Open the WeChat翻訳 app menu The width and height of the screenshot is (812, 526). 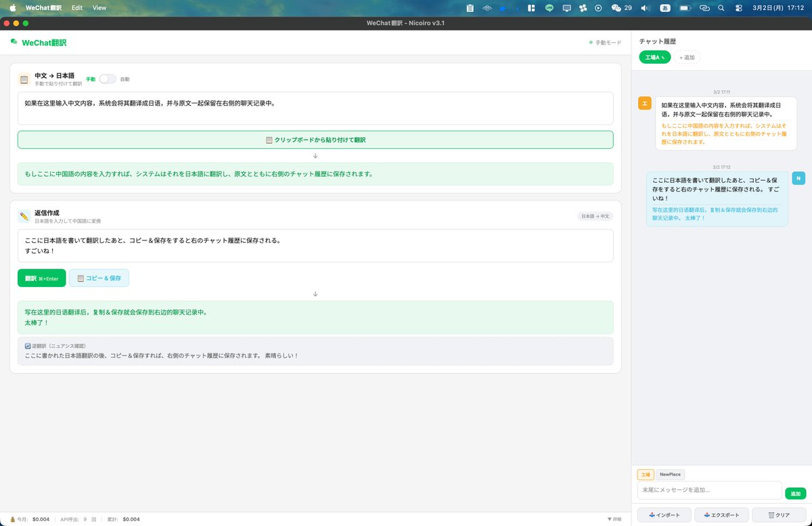[x=42, y=8]
